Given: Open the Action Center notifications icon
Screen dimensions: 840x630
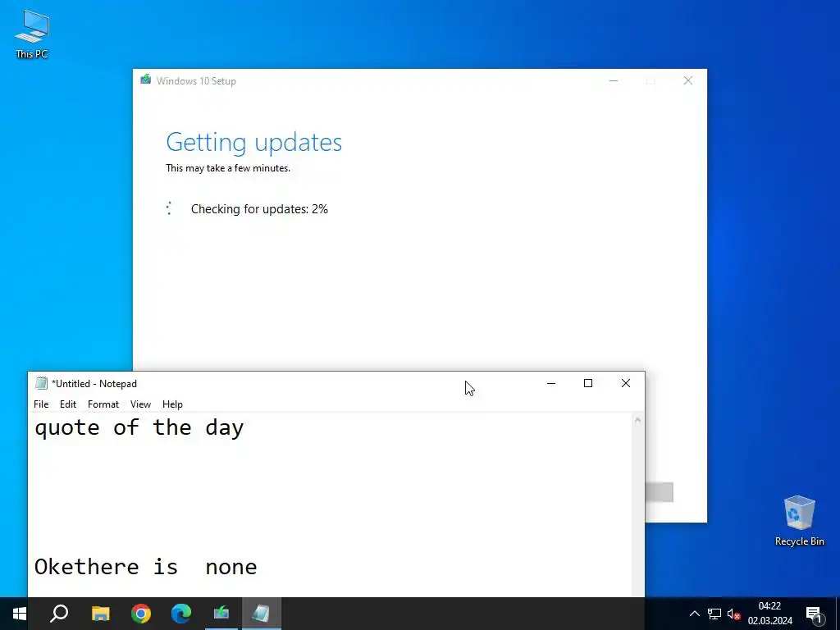Looking at the screenshot, I should click(814, 614).
